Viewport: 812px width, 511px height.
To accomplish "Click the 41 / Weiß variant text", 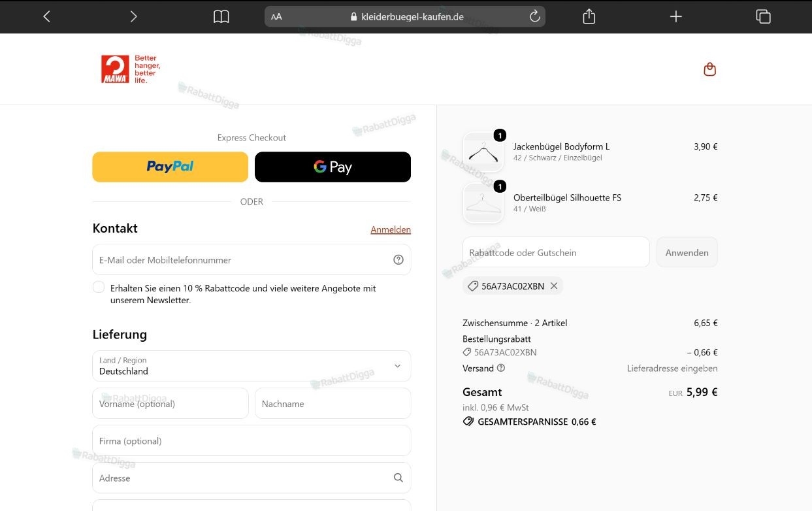I will click(530, 209).
